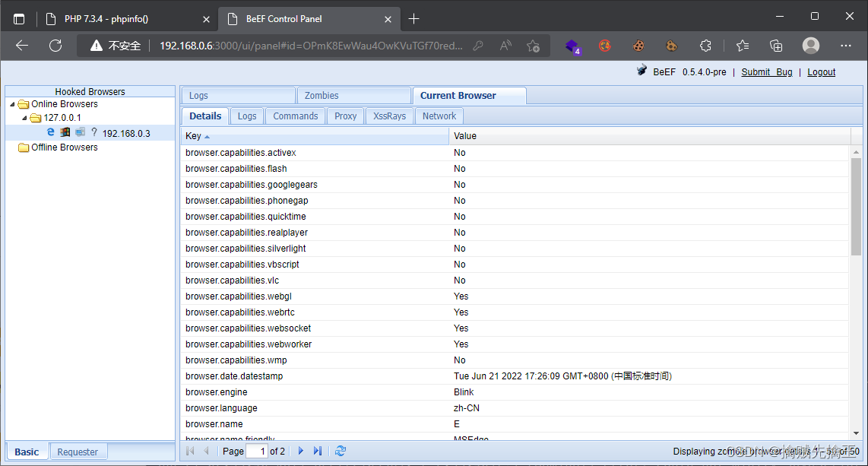
Task: Open the Details sub-tab
Action: (204, 116)
